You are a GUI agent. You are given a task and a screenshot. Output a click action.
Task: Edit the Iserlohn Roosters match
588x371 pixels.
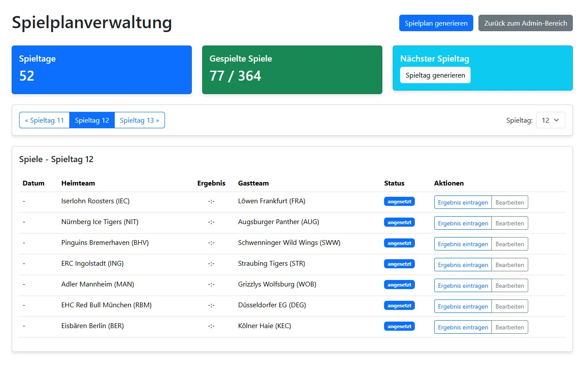pos(510,202)
